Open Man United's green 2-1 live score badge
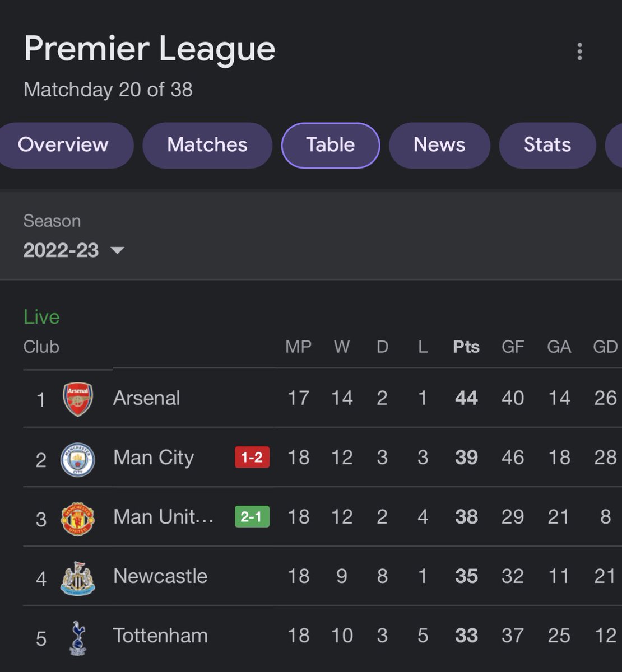 252,516
